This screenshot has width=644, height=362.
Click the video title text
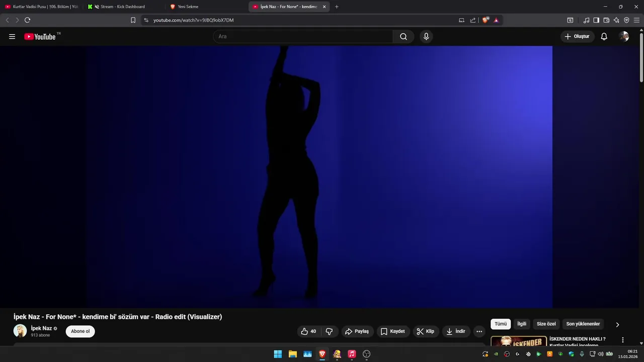pyautogui.click(x=118, y=317)
